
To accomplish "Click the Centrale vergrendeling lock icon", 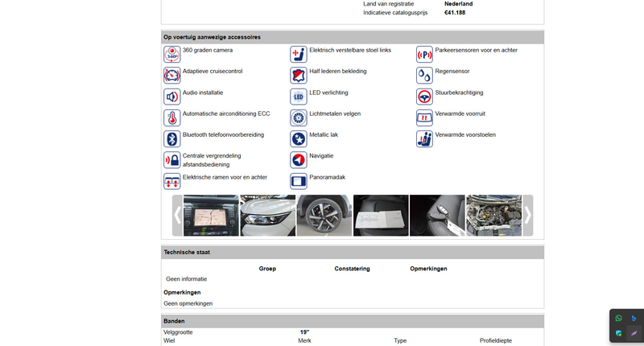I will tap(171, 160).
